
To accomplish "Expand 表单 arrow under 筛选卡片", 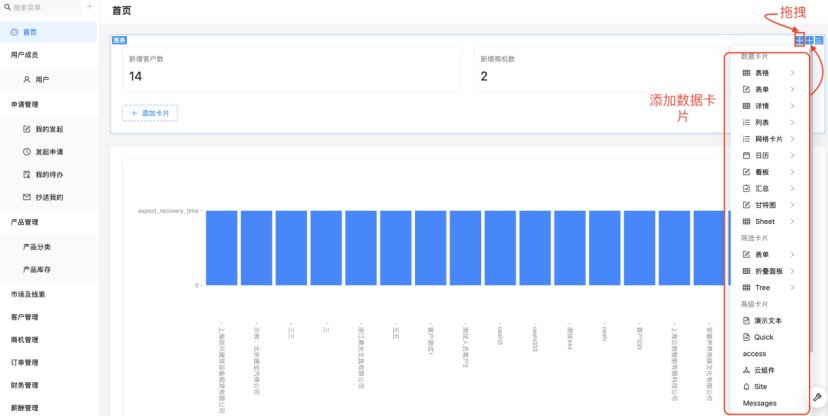I will pos(792,254).
